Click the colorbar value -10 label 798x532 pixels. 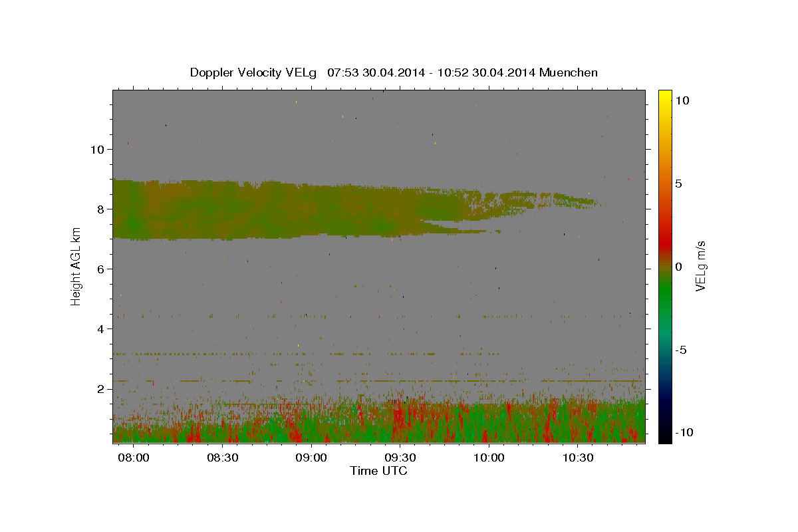click(684, 433)
